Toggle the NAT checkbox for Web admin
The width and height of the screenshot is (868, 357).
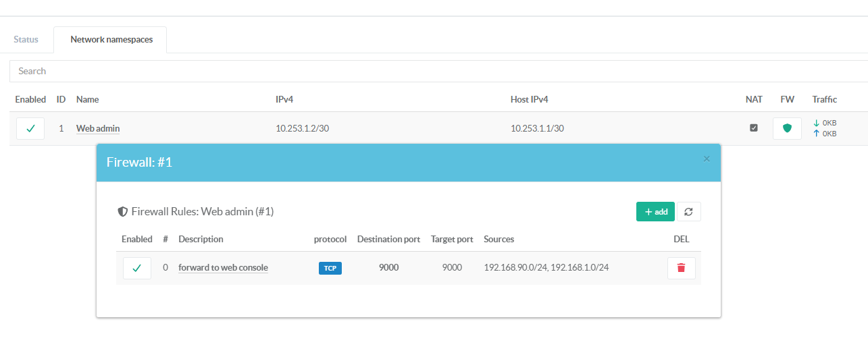[x=754, y=128]
